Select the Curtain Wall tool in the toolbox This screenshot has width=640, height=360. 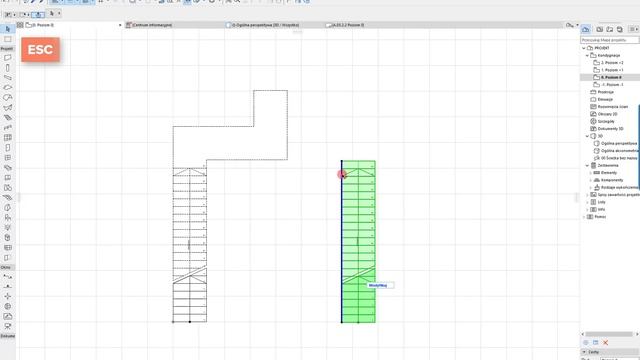point(8,138)
